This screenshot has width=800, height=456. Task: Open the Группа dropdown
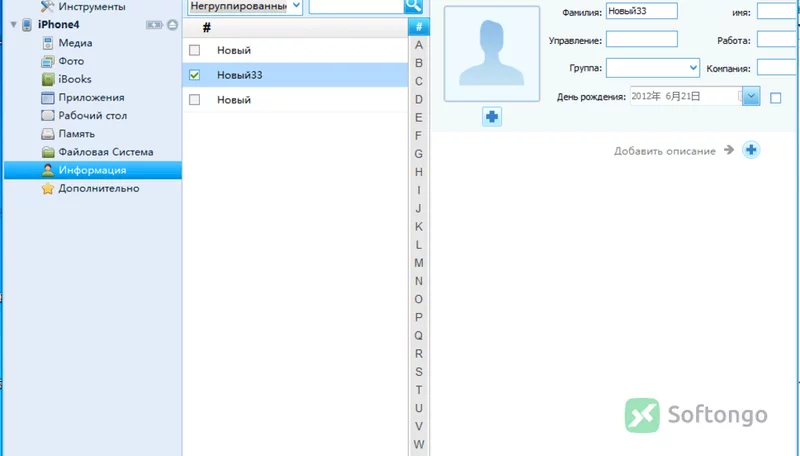[653, 68]
